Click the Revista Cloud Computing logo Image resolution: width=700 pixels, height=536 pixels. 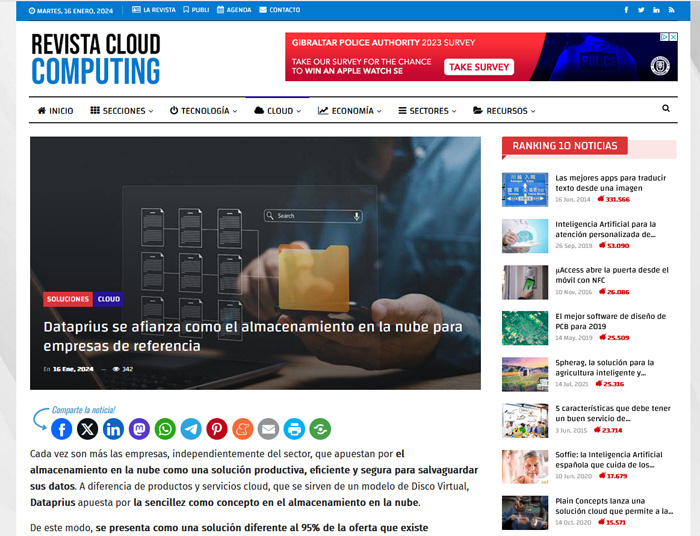pyautogui.click(x=96, y=58)
